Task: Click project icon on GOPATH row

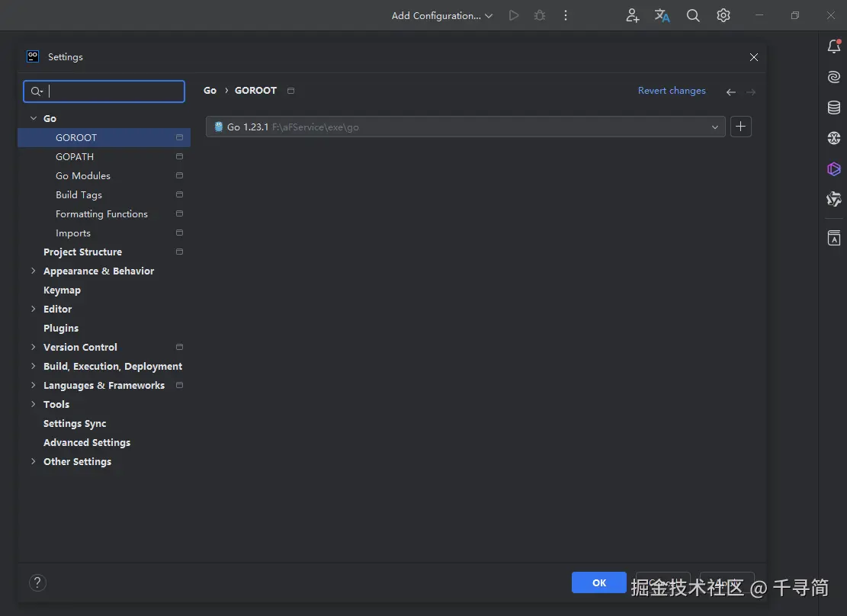Action: pyautogui.click(x=179, y=157)
